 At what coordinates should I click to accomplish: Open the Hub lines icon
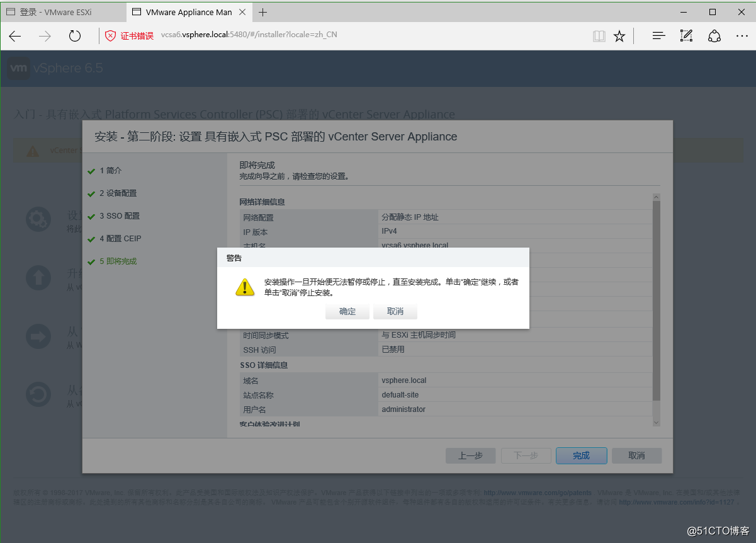658,36
